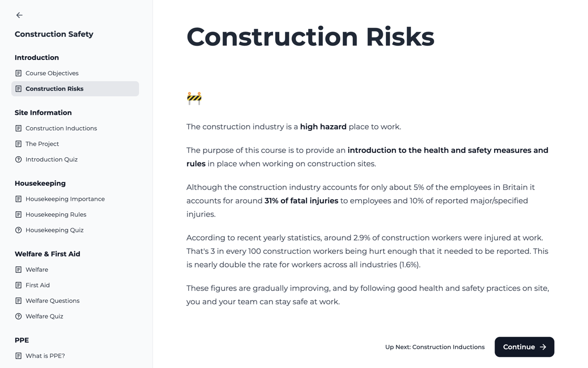
Task: Click the document icon beside What is PPE?
Action: point(19,356)
